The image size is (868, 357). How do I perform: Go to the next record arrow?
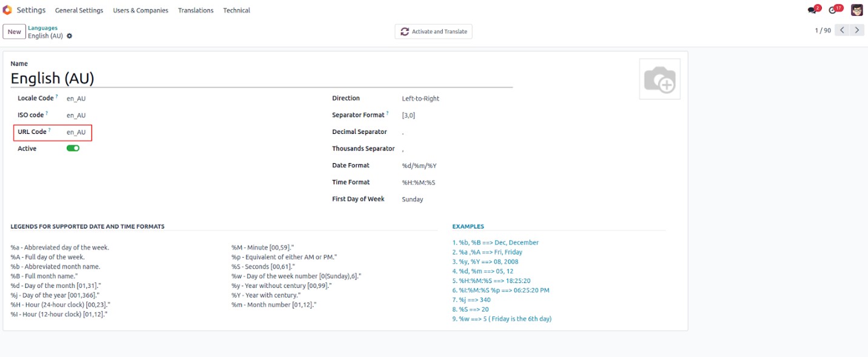point(857,30)
